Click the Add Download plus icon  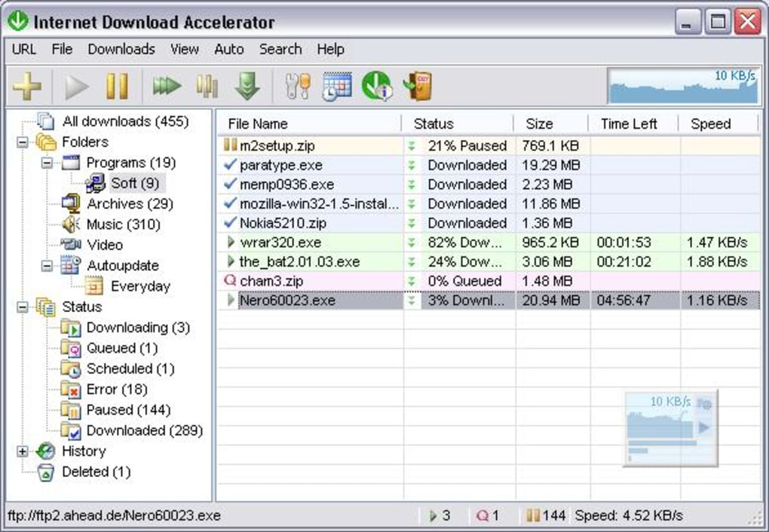[x=26, y=85]
